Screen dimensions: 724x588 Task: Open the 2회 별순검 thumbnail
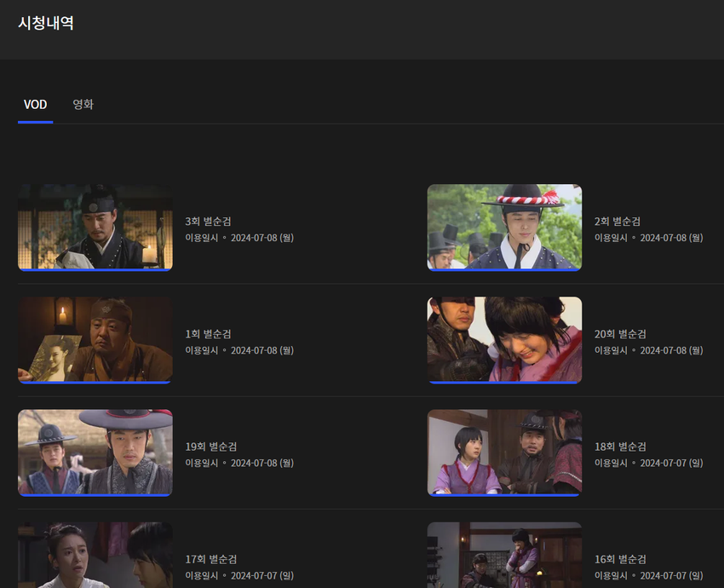(x=504, y=228)
